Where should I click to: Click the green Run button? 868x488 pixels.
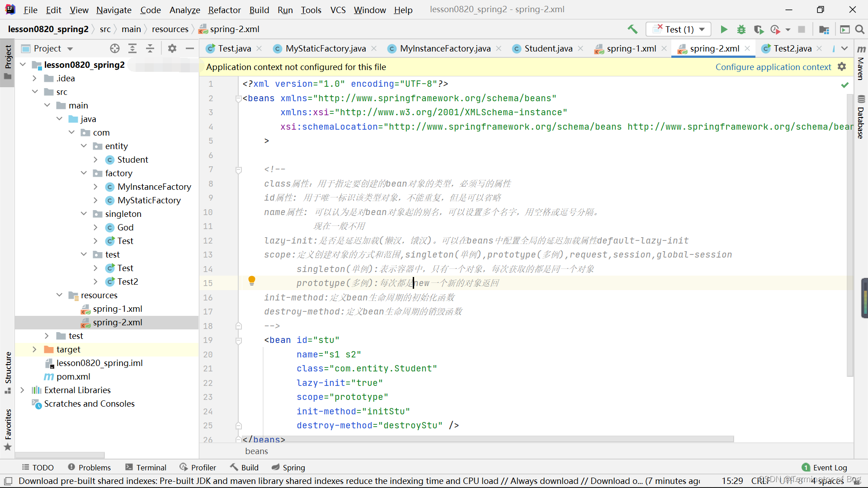click(724, 29)
